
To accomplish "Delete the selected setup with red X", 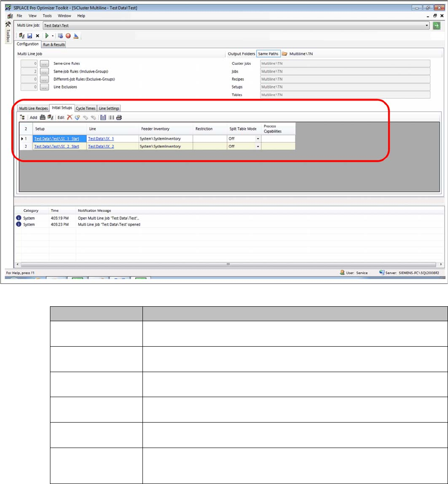I will point(70,117).
